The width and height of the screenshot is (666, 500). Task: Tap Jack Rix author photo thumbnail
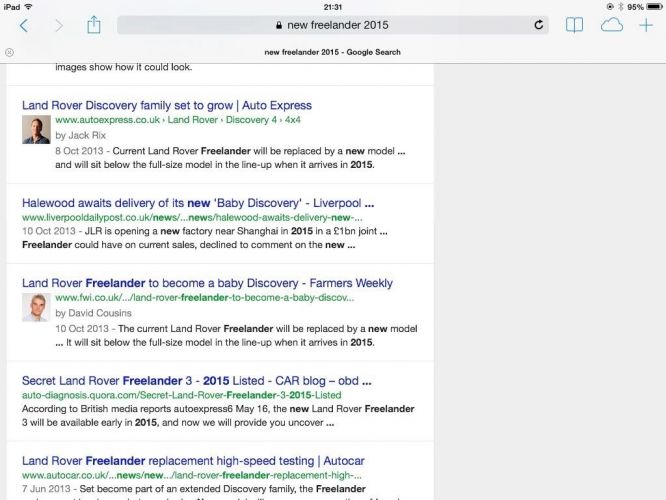[36, 130]
